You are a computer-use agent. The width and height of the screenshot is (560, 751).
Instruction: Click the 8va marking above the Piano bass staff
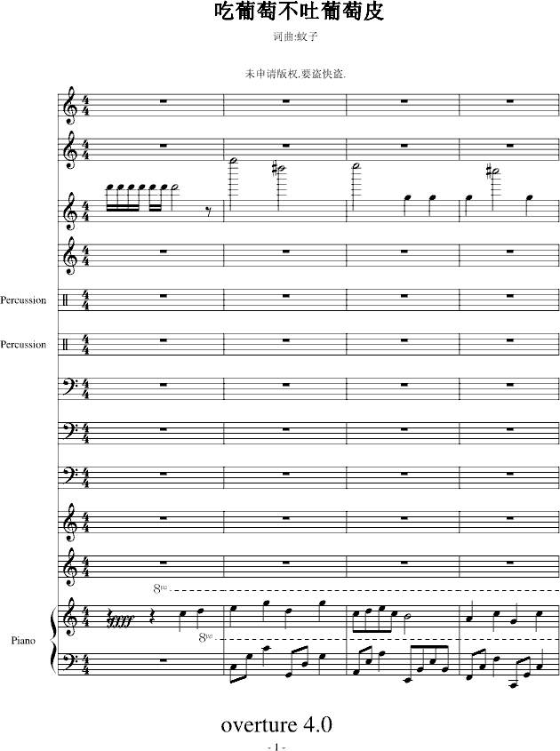pyautogui.click(x=207, y=636)
